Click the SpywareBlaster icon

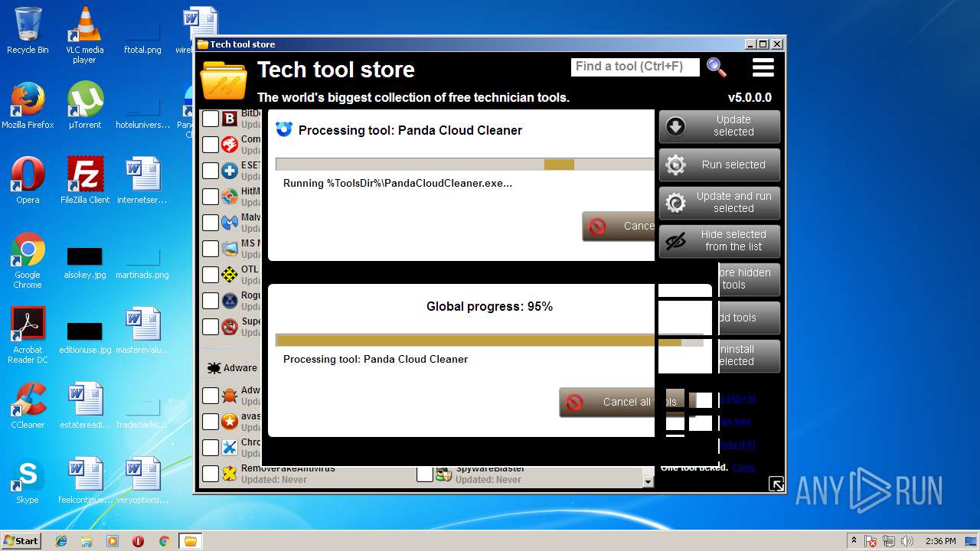click(444, 474)
